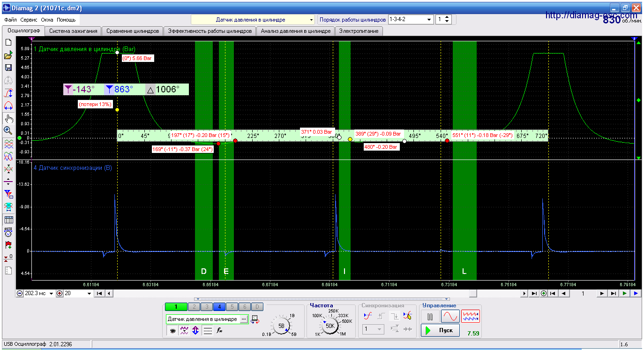Image resolution: width=644 pixels, height=350 pixels.
Task: Select the hand pan tool
Action: coord(8,118)
